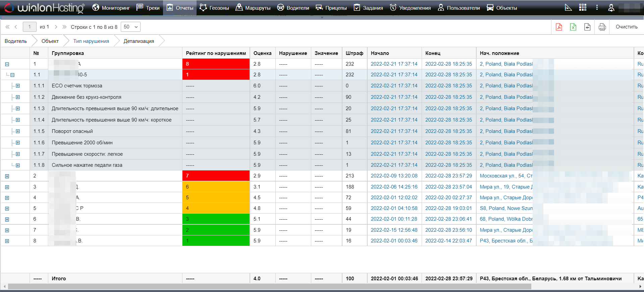This screenshot has width=644, height=292.
Task: Click the vertical three-dots menu icon
Action: [x=597, y=8]
